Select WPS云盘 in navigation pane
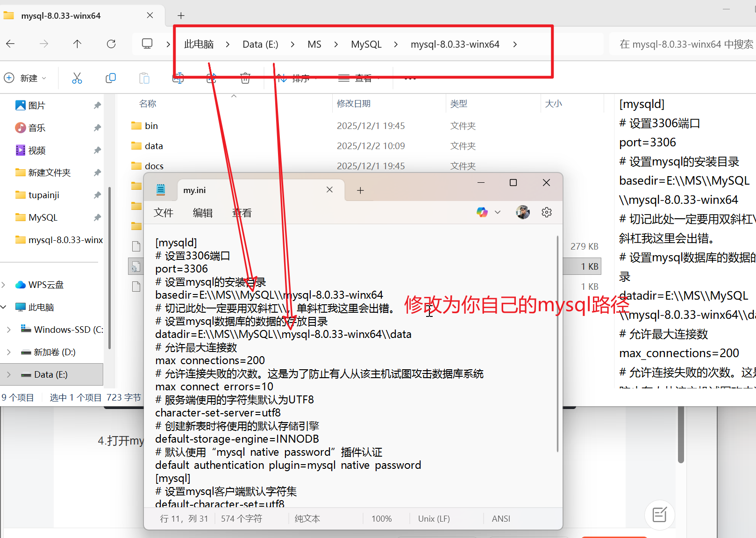Image resolution: width=756 pixels, height=538 pixels. 46,285
